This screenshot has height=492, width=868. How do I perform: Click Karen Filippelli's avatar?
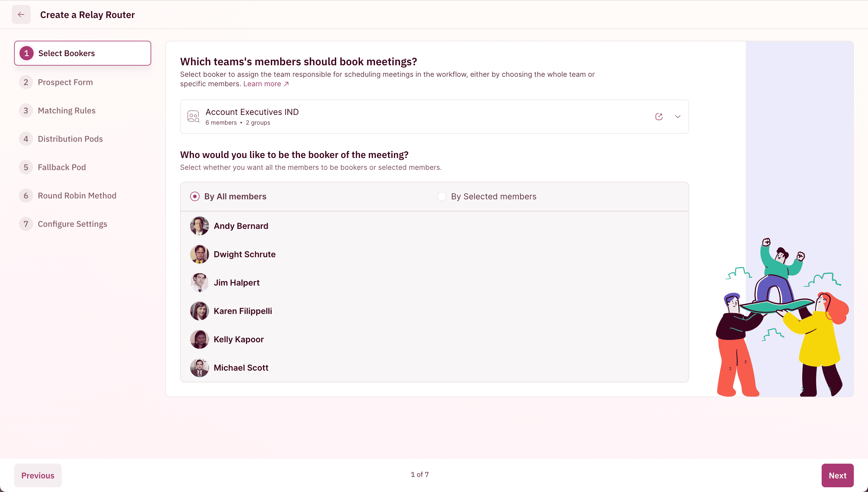(x=199, y=311)
